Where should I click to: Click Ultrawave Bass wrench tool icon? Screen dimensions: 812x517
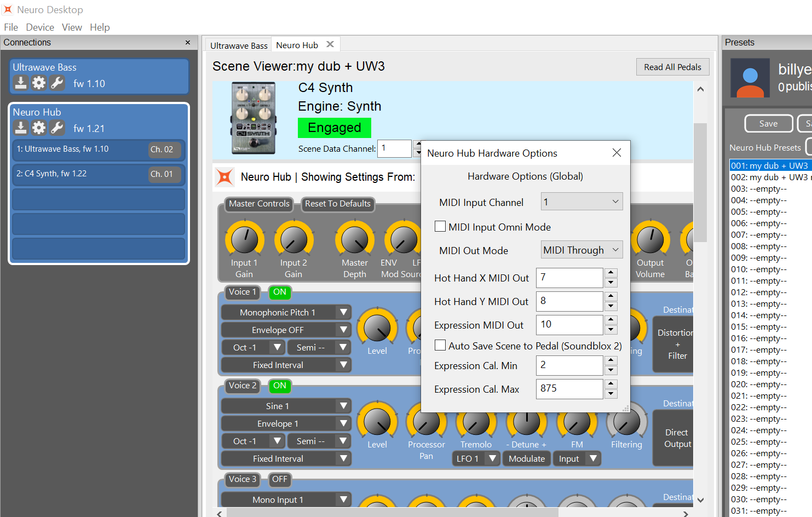[57, 83]
